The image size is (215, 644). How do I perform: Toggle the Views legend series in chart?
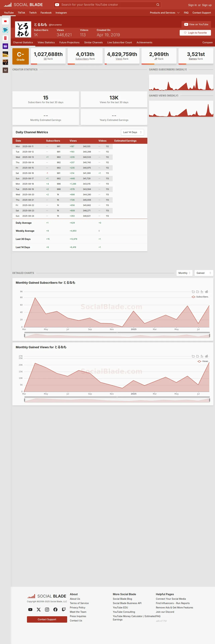click(203, 361)
